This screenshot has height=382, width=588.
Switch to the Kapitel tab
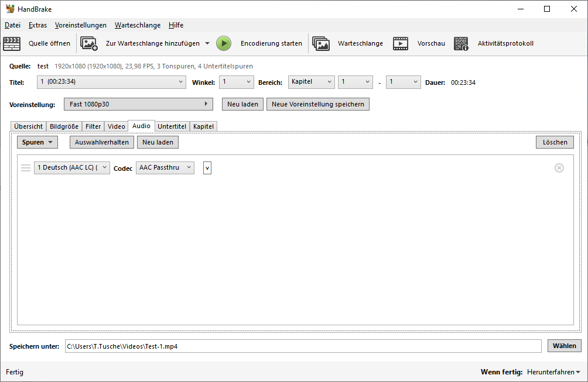tap(203, 126)
